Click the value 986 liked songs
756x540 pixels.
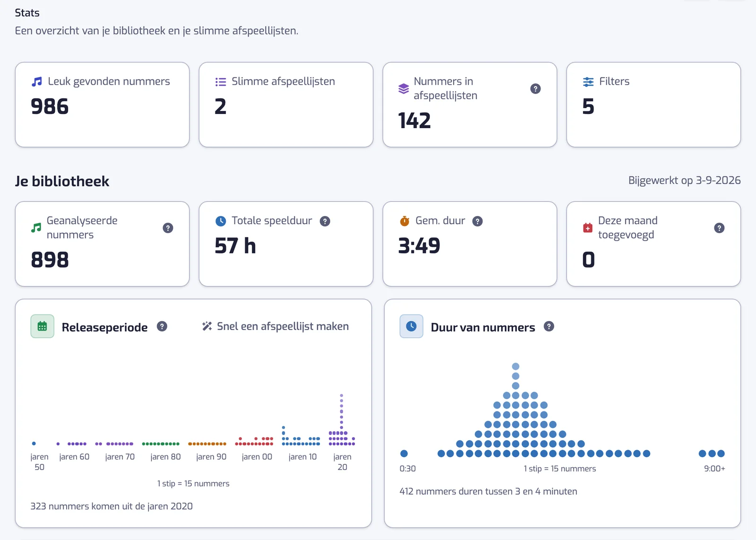pyautogui.click(x=50, y=106)
